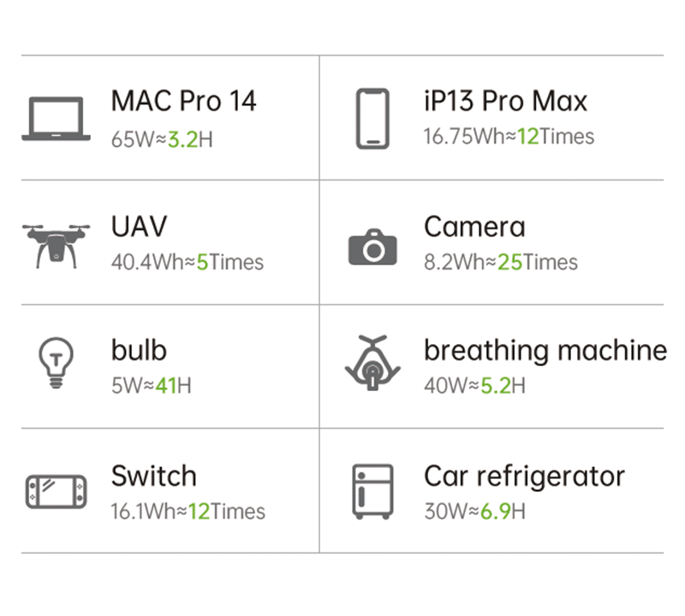Select the light bulb icon

[57, 366]
